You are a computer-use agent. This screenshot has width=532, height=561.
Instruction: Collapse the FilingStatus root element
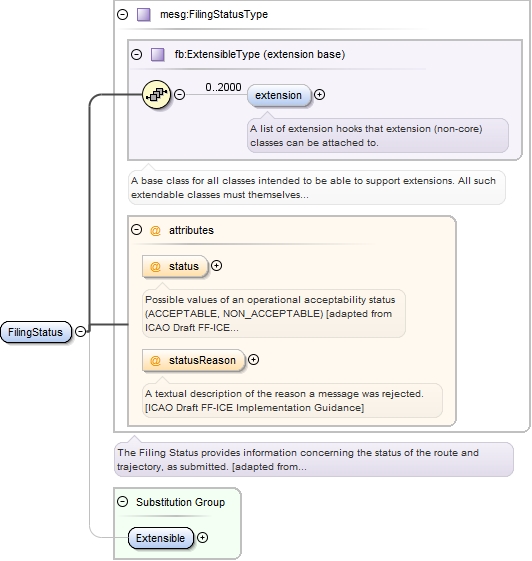(80, 332)
